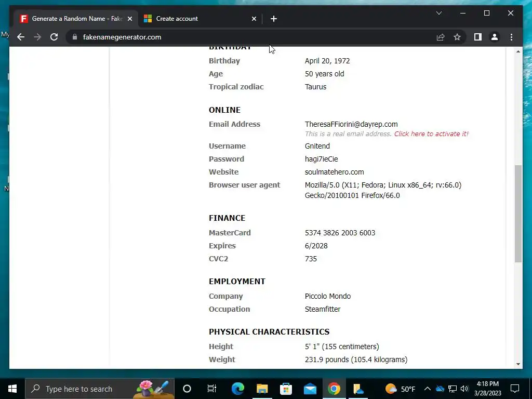Click the FINANCE section heading
Viewport: 532px width, 399px height.
coord(227,218)
